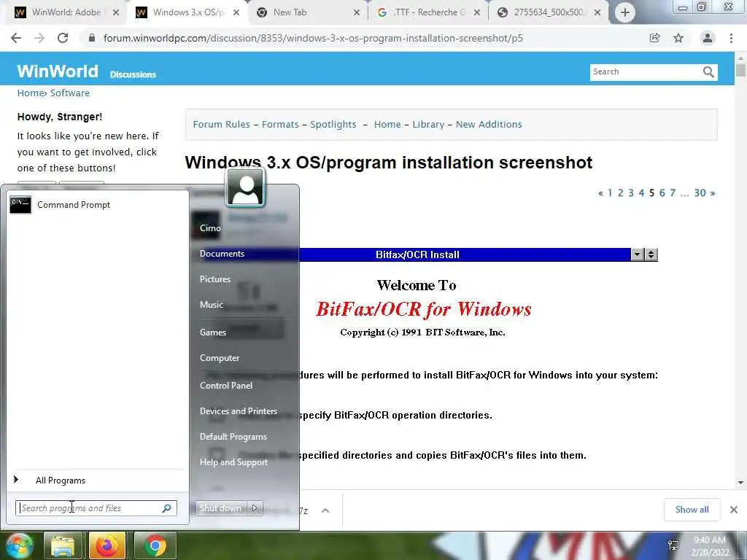The height and width of the screenshot is (560, 747).
Task: Share this page icon in address bar
Action: [654, 38]
